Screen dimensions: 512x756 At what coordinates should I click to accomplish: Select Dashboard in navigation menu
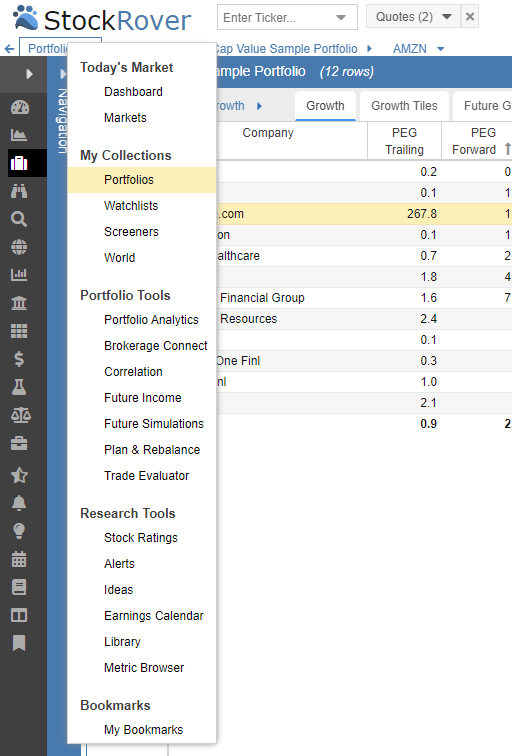point(133,92)
